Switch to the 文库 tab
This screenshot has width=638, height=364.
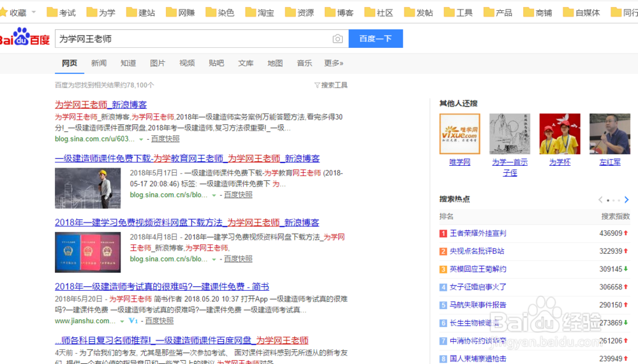tap(246, 63)
